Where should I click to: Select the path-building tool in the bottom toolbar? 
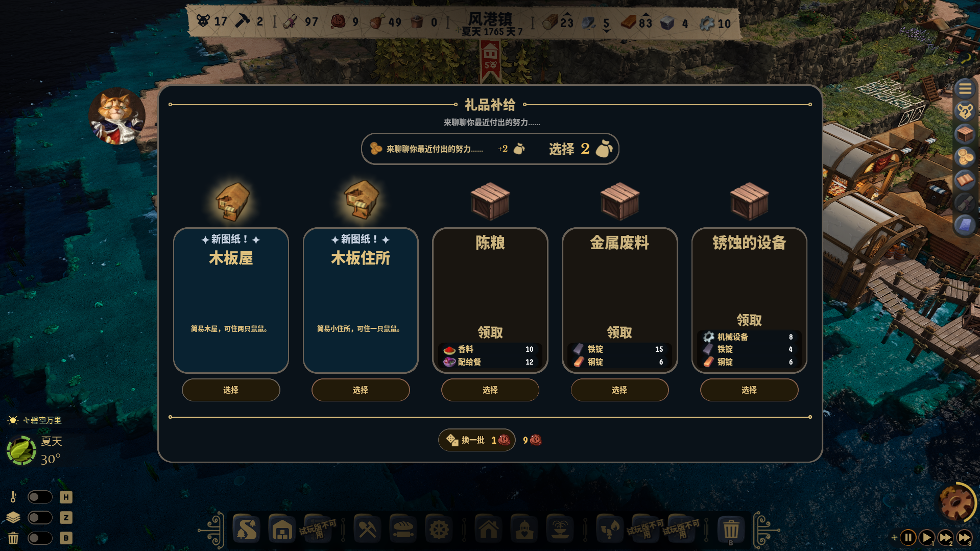pos(247,530)
